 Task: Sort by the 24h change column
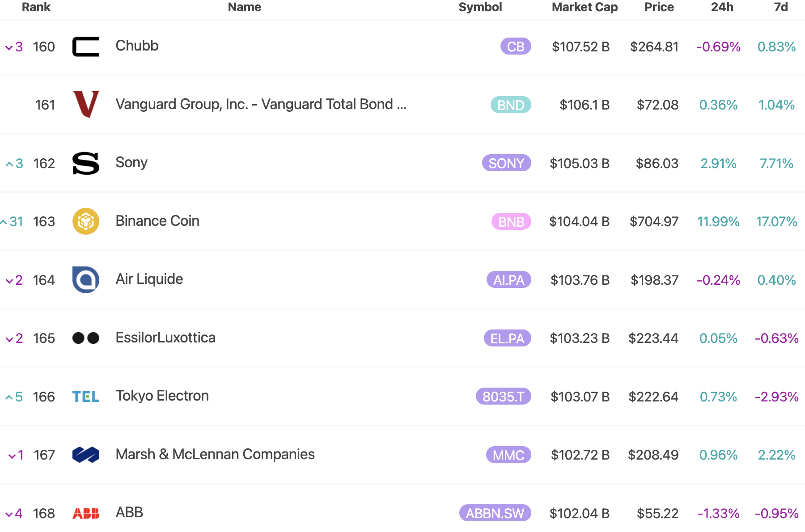click(x=722, y=7)
